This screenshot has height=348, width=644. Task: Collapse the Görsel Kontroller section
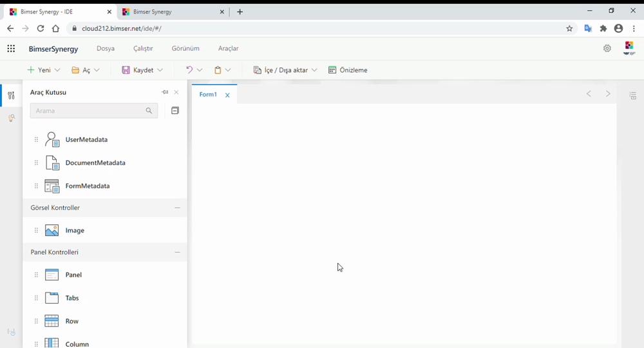[177, 208]
